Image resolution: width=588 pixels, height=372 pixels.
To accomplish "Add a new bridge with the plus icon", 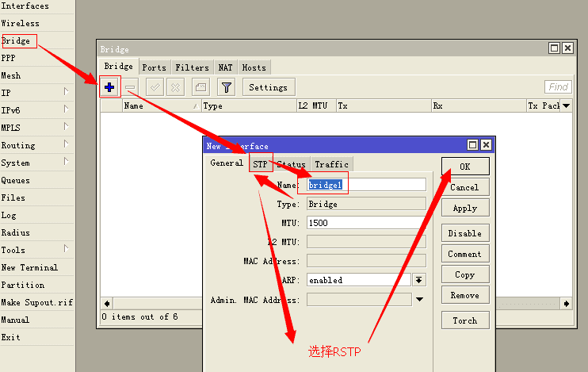I will [109, 87].
